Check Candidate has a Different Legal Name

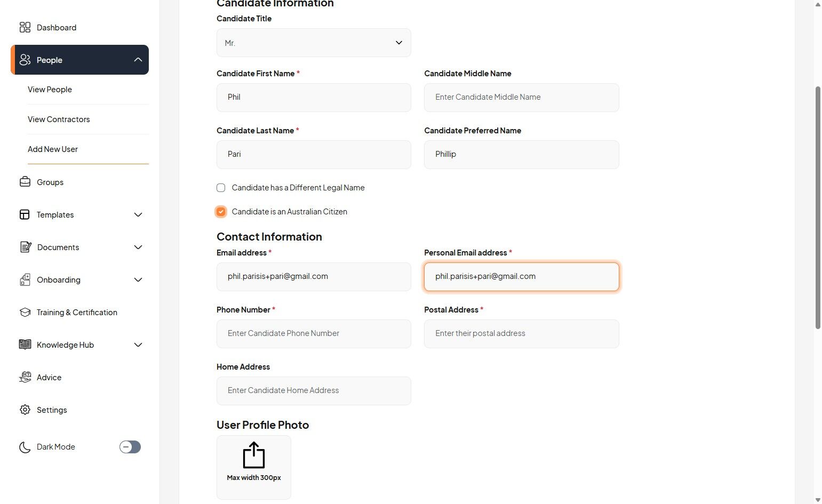[221, 188]
